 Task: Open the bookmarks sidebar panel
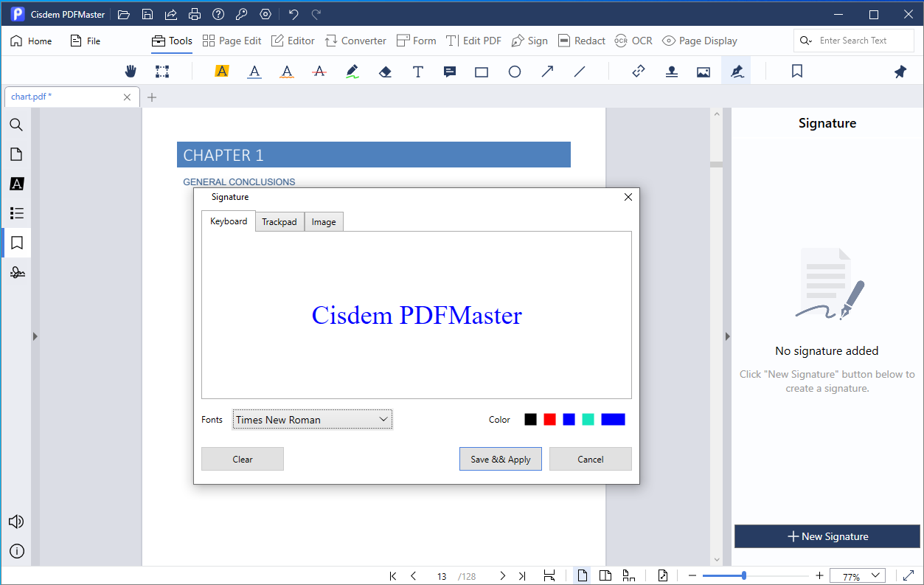16,243
